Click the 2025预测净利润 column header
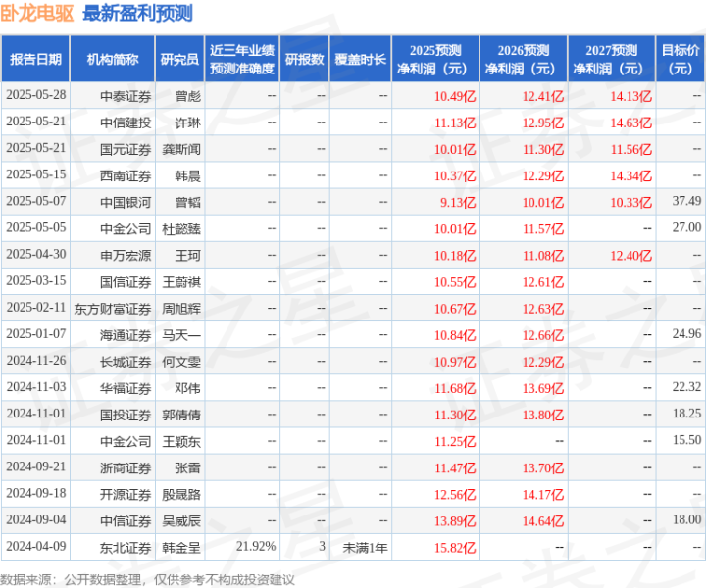This screenshot has width=706, height=588. 435,59
